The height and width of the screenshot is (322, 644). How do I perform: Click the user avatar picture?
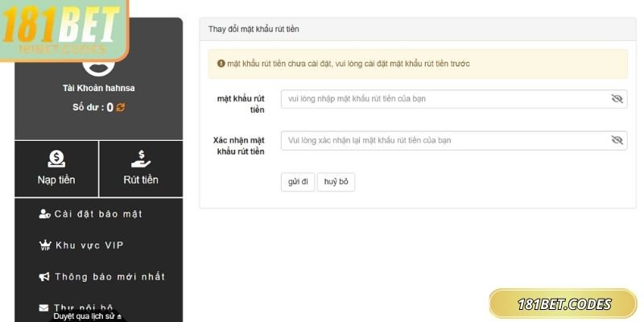pos(98,68)
